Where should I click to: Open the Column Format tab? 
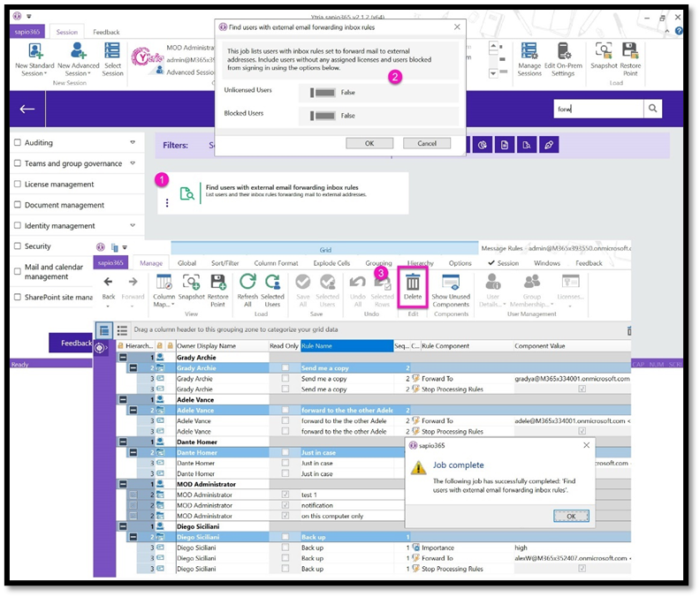tap(276, 263)
